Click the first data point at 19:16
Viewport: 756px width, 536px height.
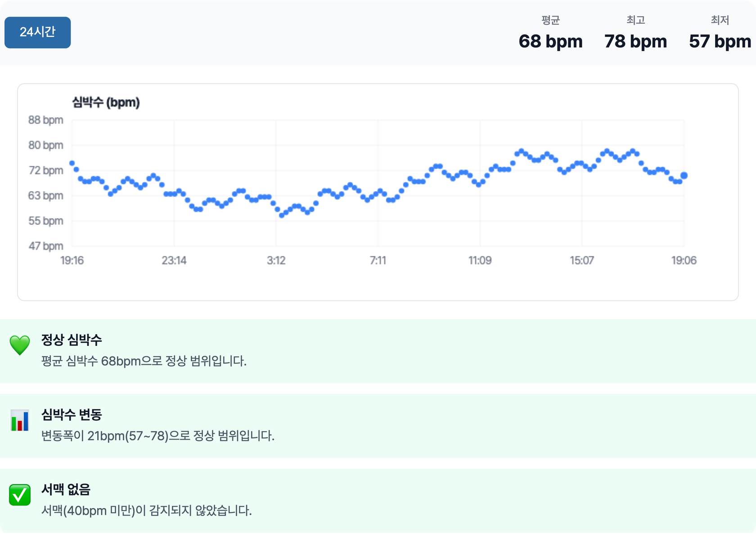pyautogui.click(x=72, y=163)
